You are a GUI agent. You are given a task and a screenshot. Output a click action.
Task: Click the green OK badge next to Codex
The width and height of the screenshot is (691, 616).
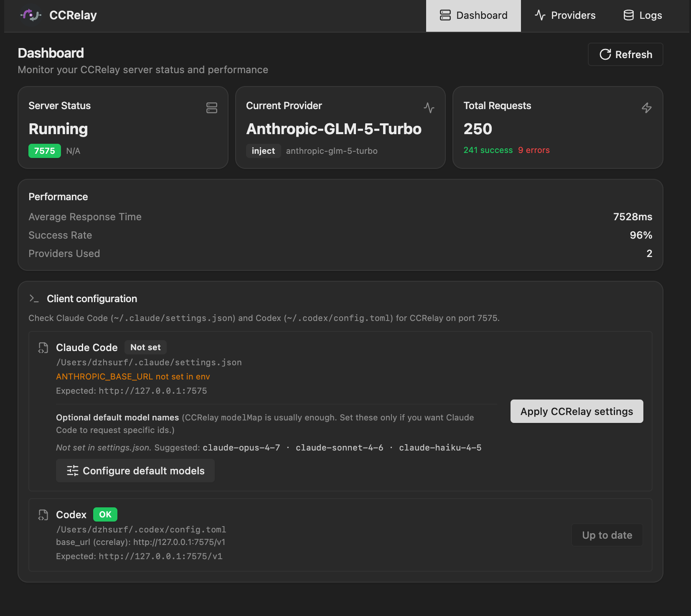click(105, 514)
